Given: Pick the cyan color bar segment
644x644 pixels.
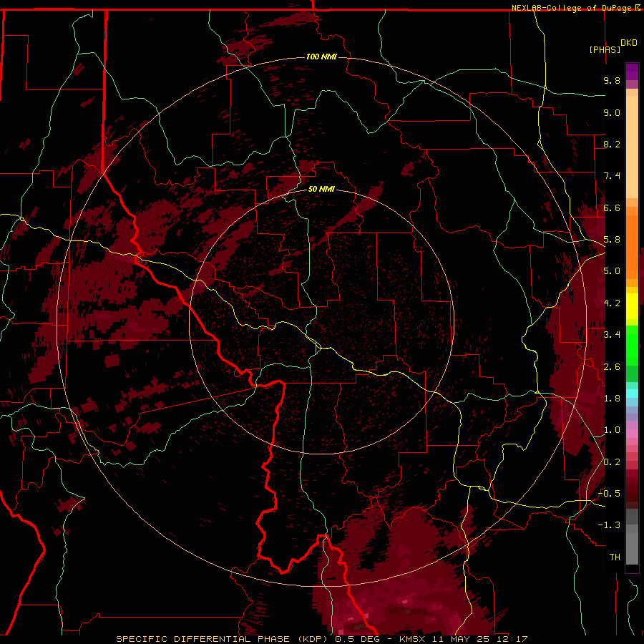Looking at the screenshot, I should coord(632,394).
